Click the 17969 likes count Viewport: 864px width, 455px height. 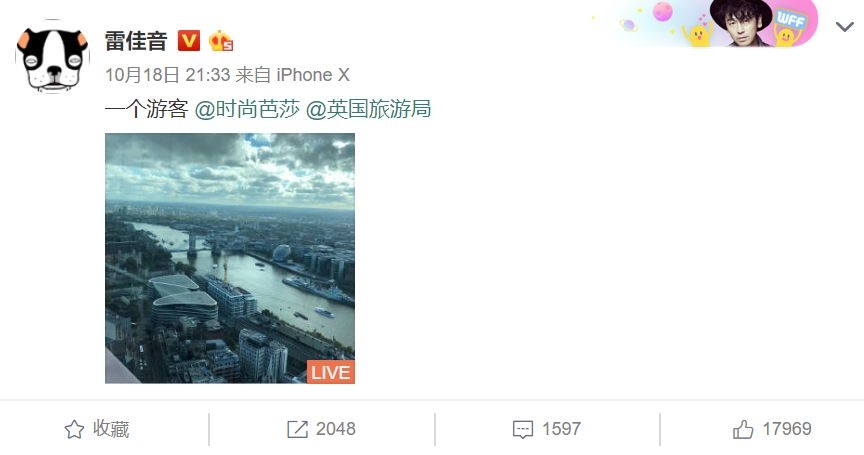[787, 429]
